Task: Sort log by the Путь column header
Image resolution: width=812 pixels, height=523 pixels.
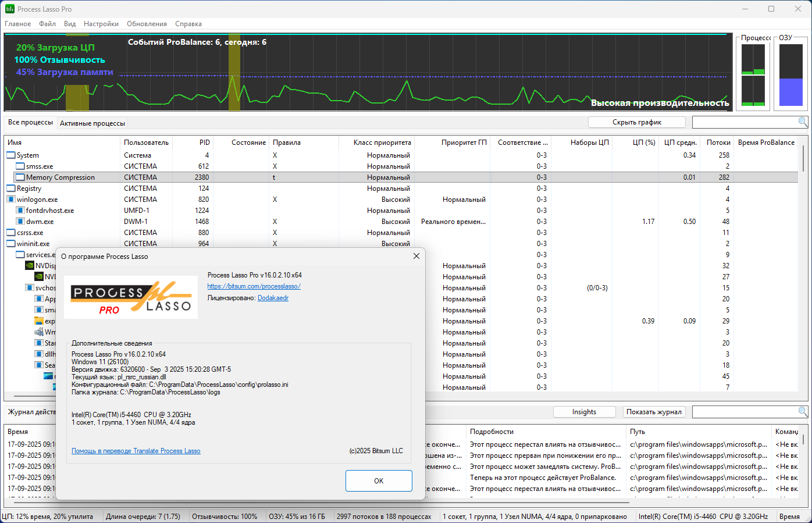Action: 700,432
